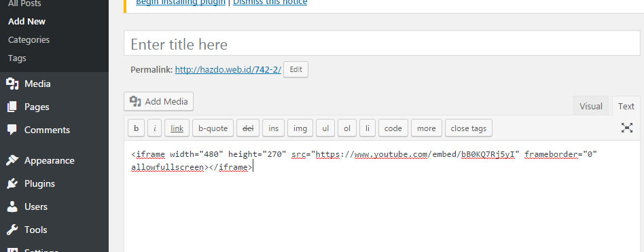Open Categories submenu item

pos(29,40)
